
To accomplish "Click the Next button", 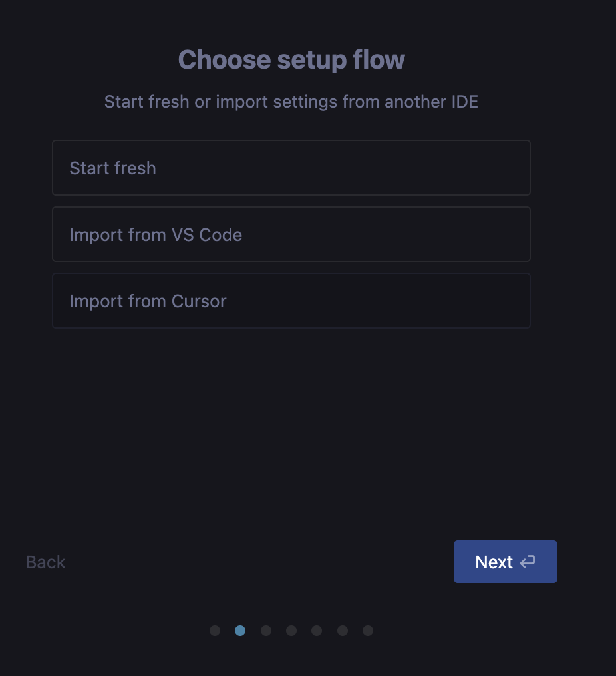I will (505, 562).
